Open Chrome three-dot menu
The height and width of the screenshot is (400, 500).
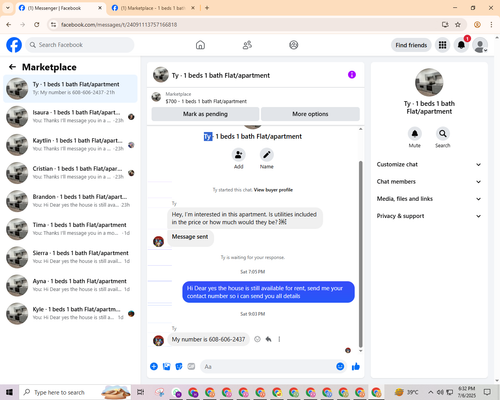pyautogui.click(x=491, y=25)
